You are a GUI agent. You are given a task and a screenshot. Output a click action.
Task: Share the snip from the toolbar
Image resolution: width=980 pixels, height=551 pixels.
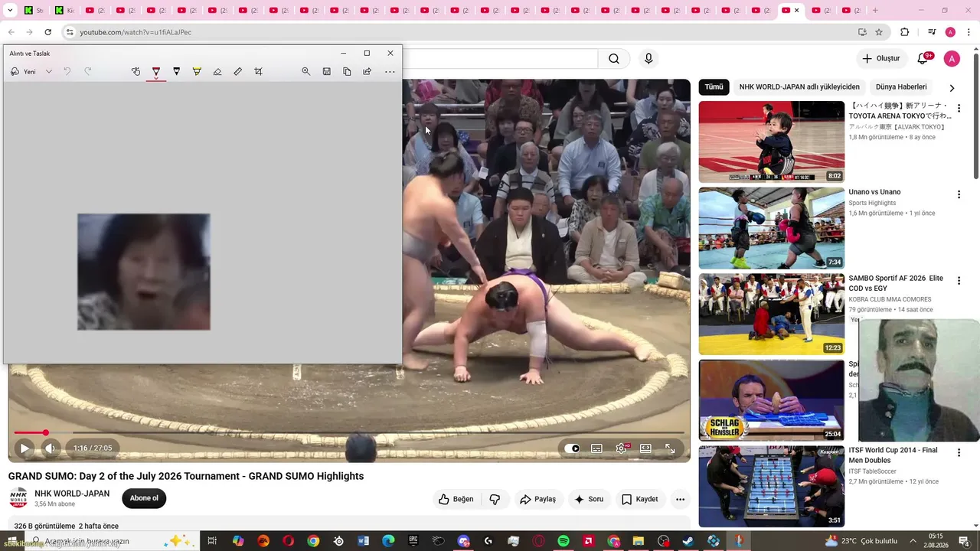tap(367, 71)
